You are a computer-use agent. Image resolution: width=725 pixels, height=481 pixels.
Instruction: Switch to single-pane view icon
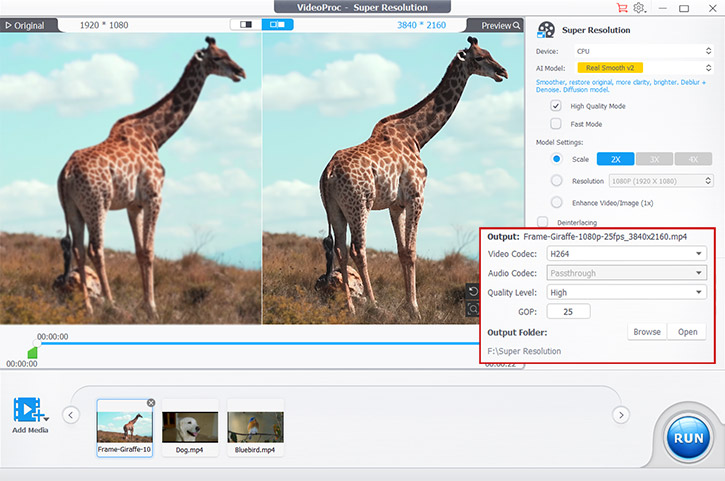(x=245, y=24)
